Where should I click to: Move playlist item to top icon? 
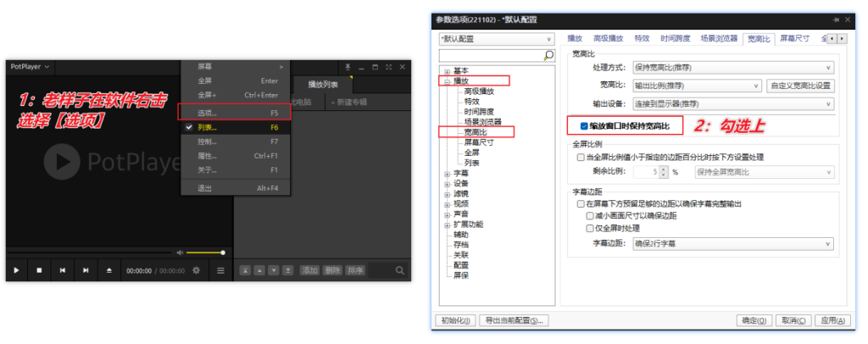tap(245, 270)
